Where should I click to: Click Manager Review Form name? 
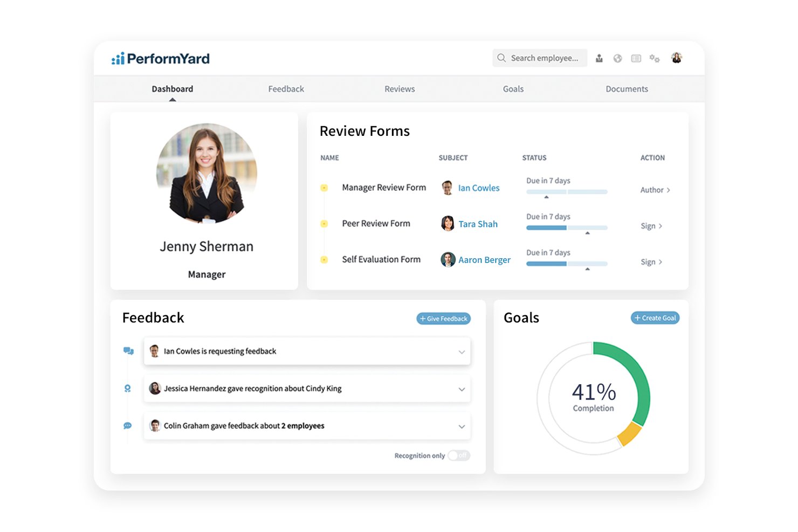pos(384,188)
